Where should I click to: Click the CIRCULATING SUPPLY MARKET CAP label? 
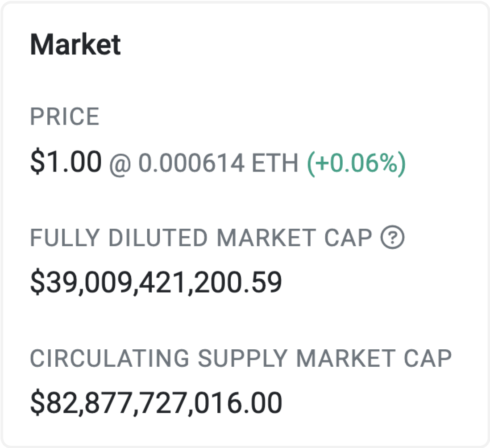[241, 358]
